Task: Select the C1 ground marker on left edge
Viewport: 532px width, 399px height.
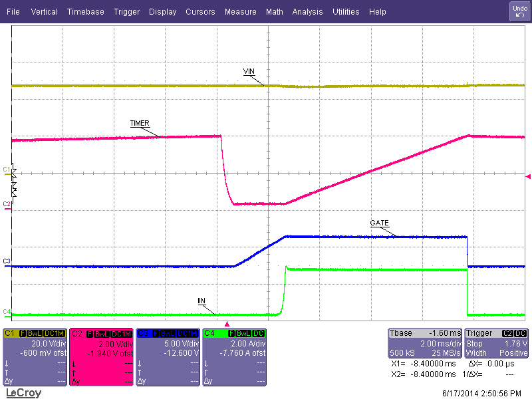Action: pyautogui.click(x=6, y=170)
